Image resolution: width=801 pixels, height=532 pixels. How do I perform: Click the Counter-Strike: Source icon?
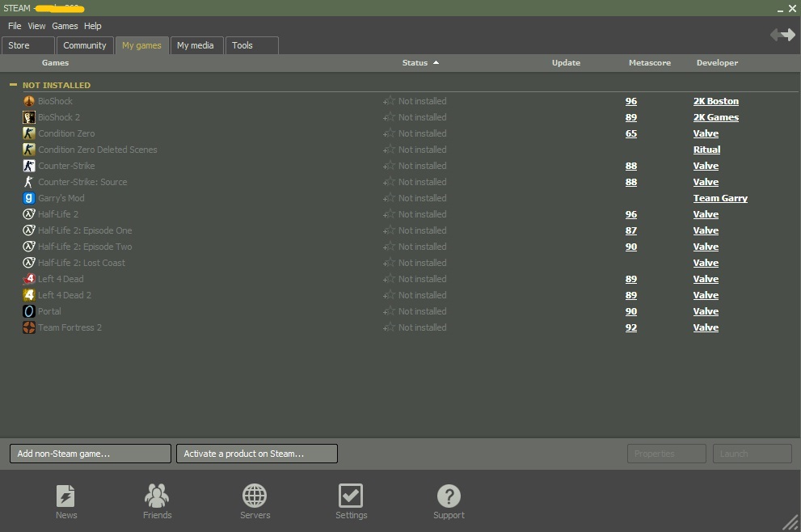pos(29,182)
